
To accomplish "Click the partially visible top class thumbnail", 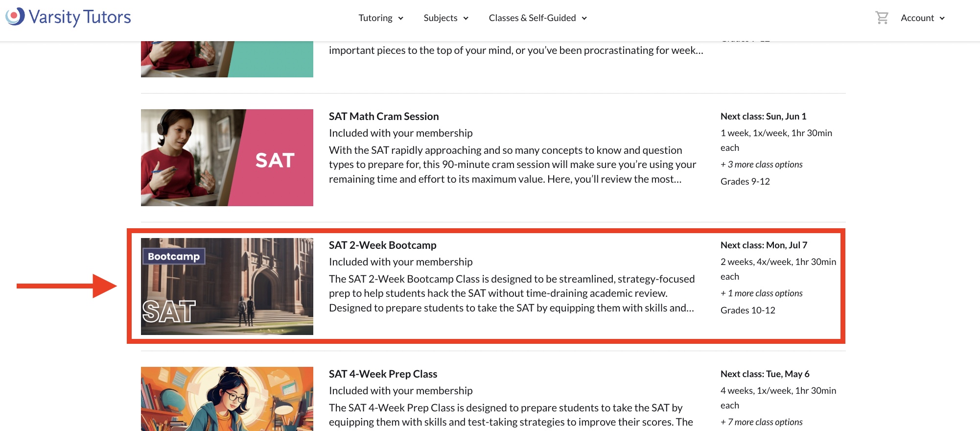I will tap(227, 59).
